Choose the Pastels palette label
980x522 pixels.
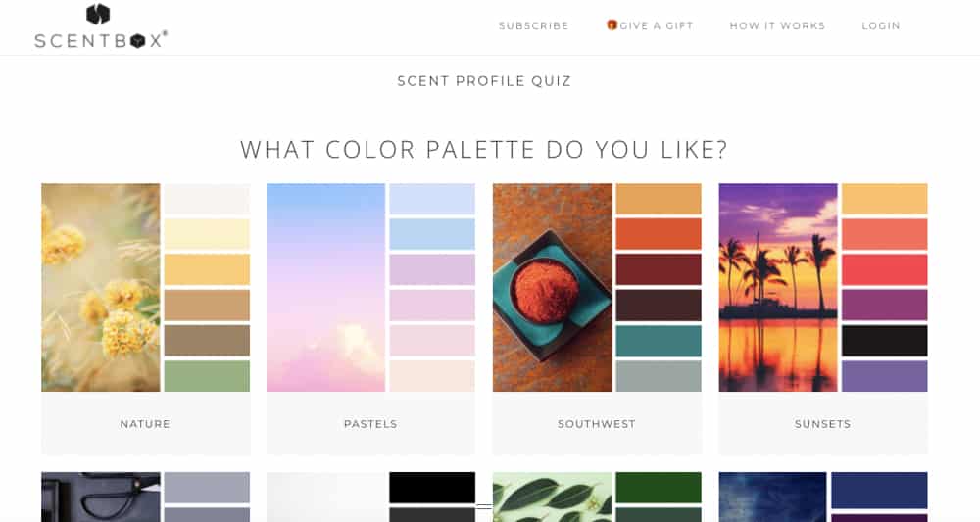tap(370, 424)
